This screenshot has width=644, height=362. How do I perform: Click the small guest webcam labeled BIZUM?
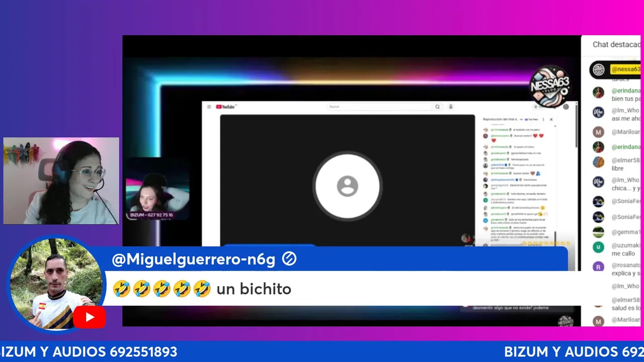(x=157, y=189)
